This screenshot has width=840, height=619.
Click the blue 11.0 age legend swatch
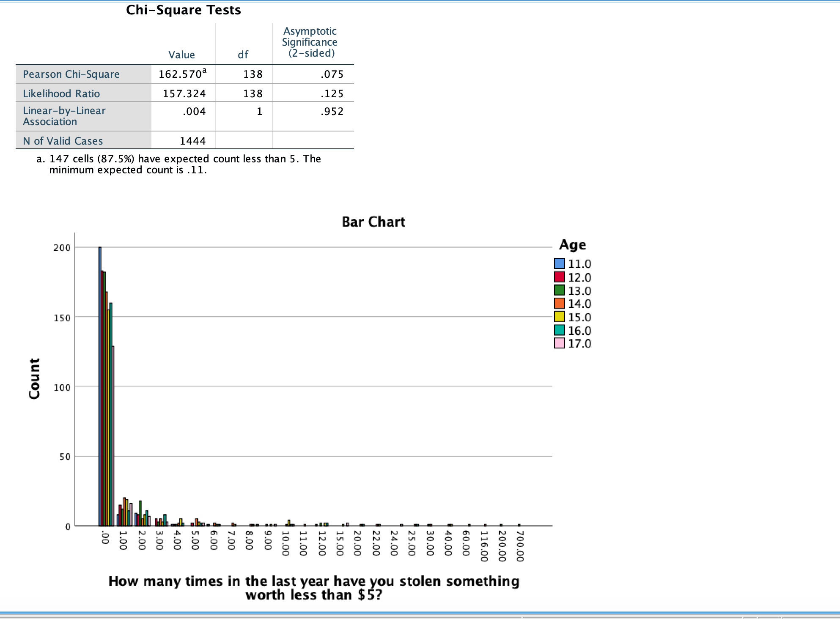(559, 263)
